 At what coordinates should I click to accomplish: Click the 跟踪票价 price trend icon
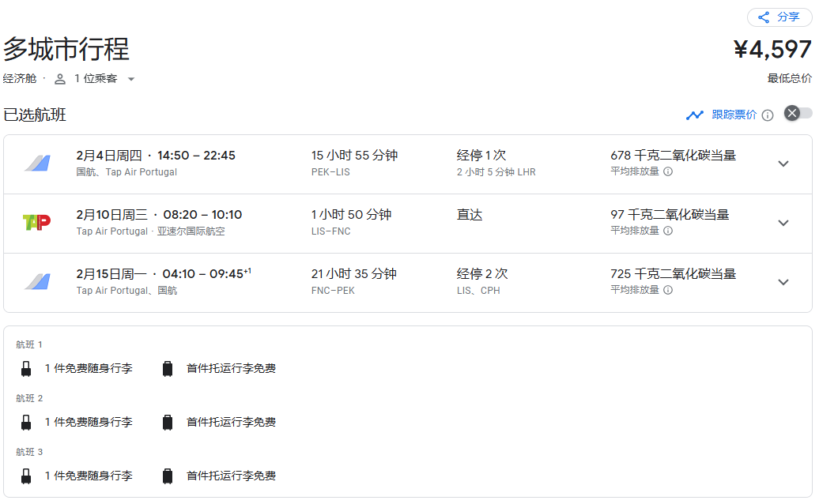point(695,115)
